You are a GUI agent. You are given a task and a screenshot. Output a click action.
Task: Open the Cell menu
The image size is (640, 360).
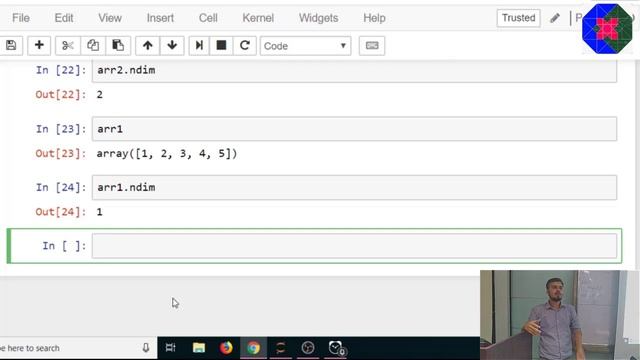coord(208,18)
